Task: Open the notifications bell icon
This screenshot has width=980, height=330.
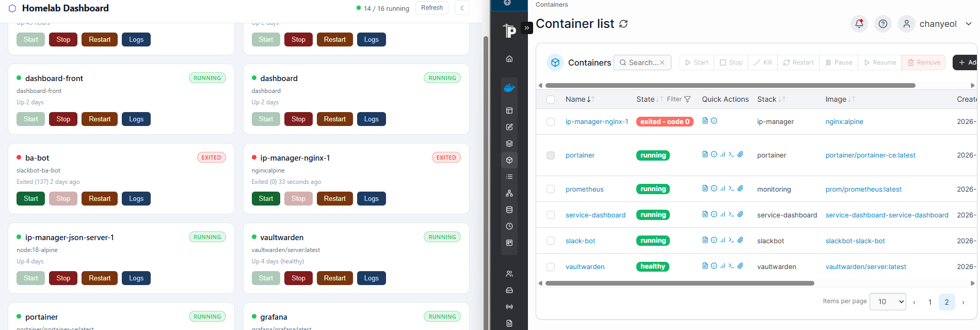Action: (859, 24)
